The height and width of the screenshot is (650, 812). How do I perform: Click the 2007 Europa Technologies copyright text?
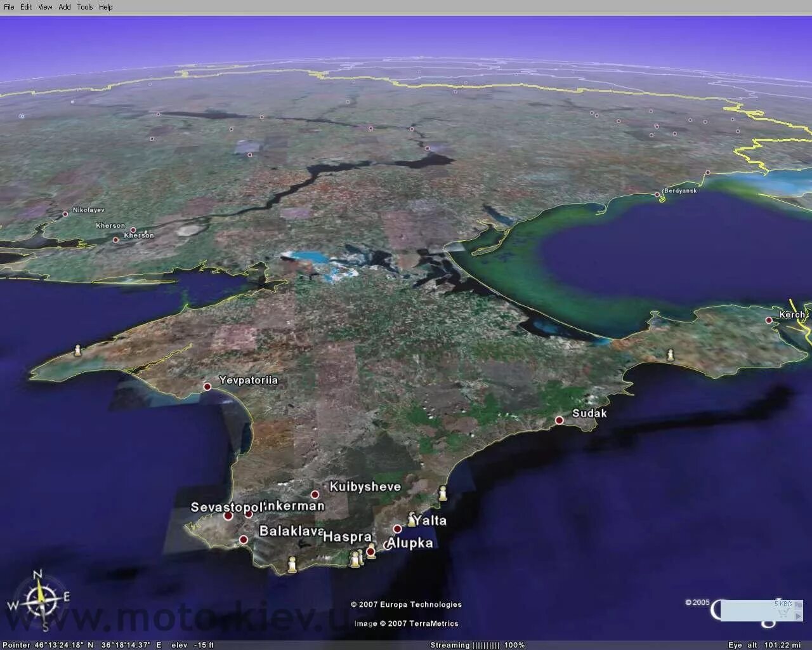(x=406, y=605)
